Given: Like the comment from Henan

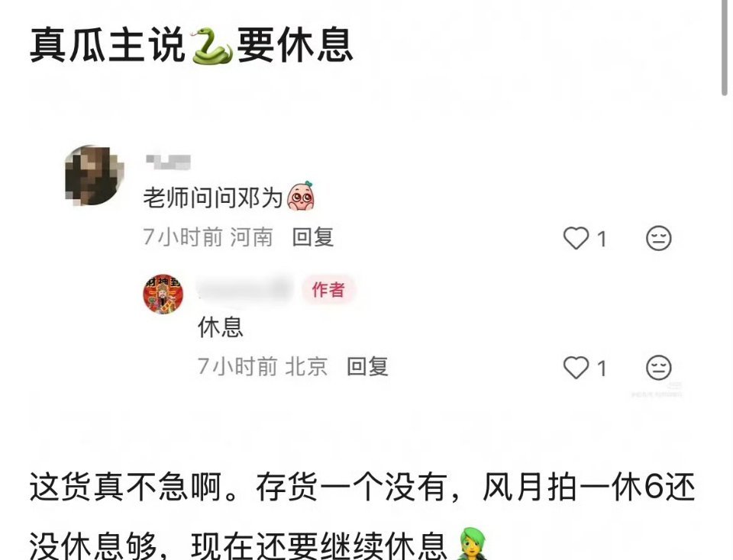Looking at the screenshot, I should [576, 238].
